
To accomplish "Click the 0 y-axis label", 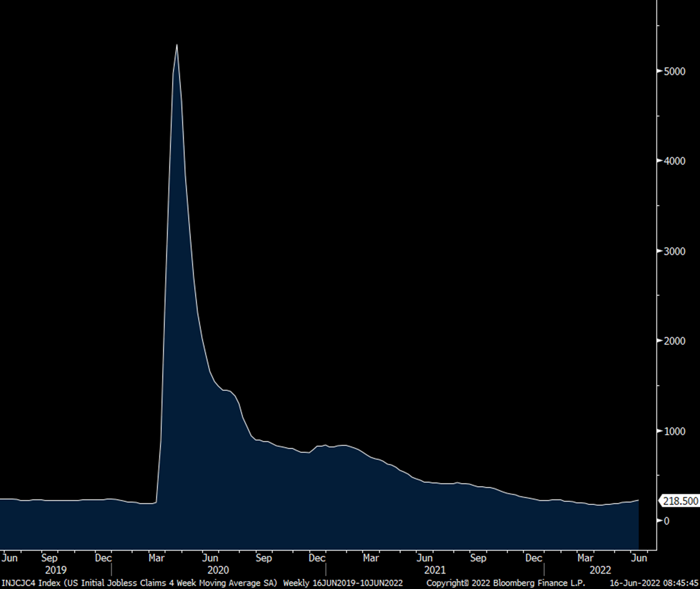I will (667, 520).
